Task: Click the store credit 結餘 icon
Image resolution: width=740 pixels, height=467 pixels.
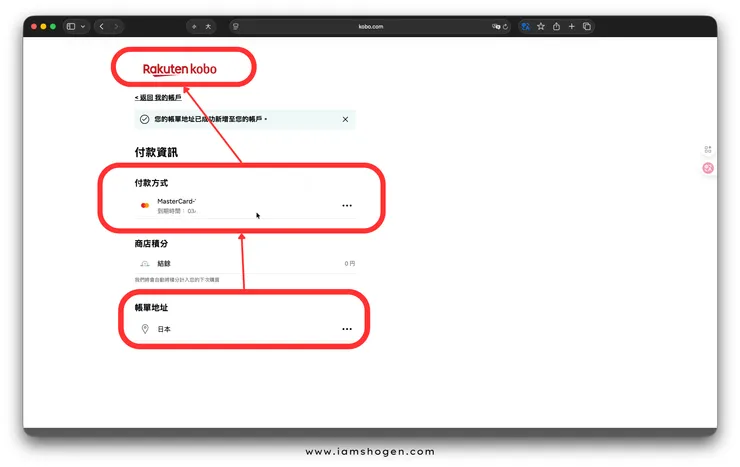Action: (x=145, y=264)
